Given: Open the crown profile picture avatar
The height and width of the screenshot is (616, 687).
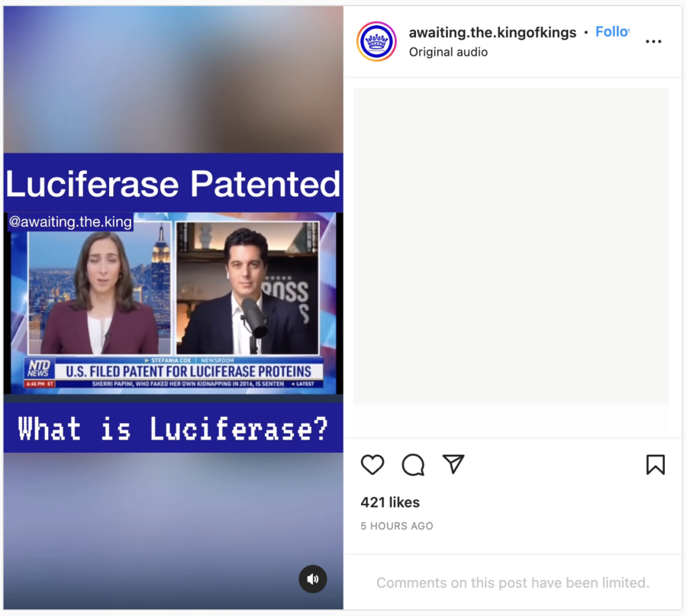Looking at the screenshot, I should point(376,42).
